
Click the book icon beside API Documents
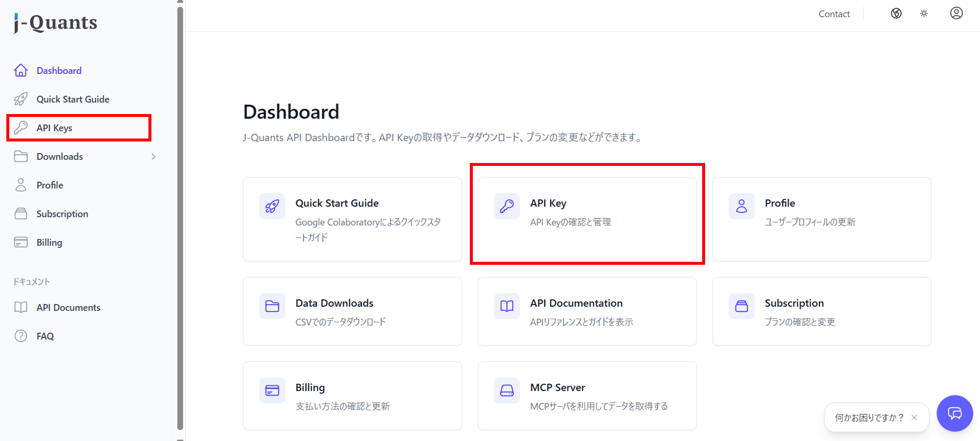click(x=21, y=307)
